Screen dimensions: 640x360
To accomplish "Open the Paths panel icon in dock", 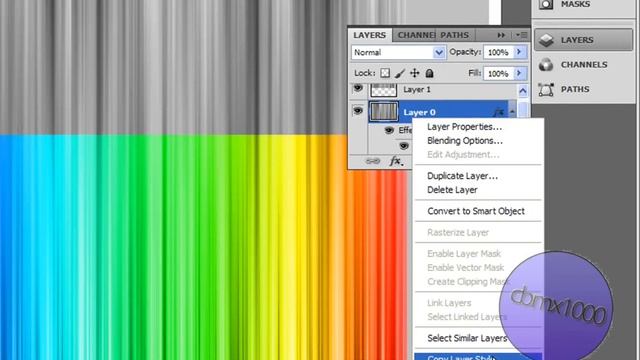I will tap(546, 89).
